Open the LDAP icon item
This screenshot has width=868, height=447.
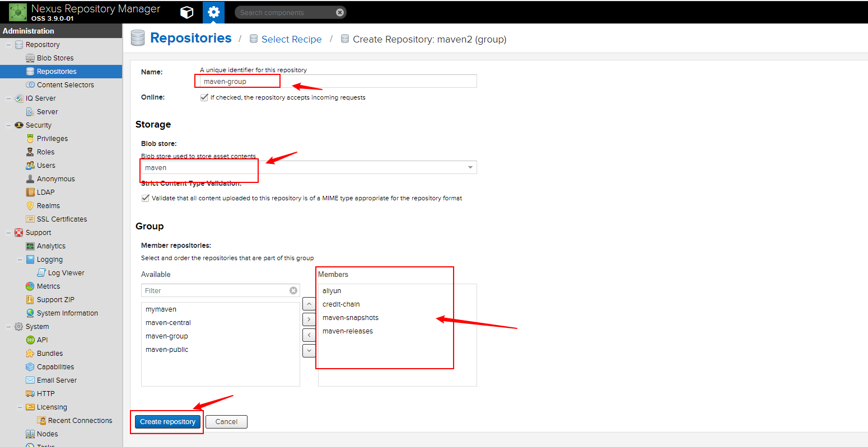click(30, 192)
